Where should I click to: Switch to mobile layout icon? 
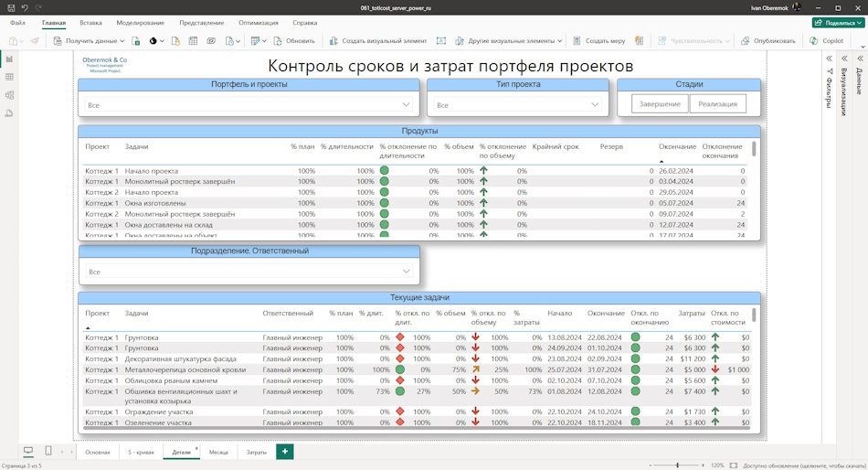click(48, 451)
